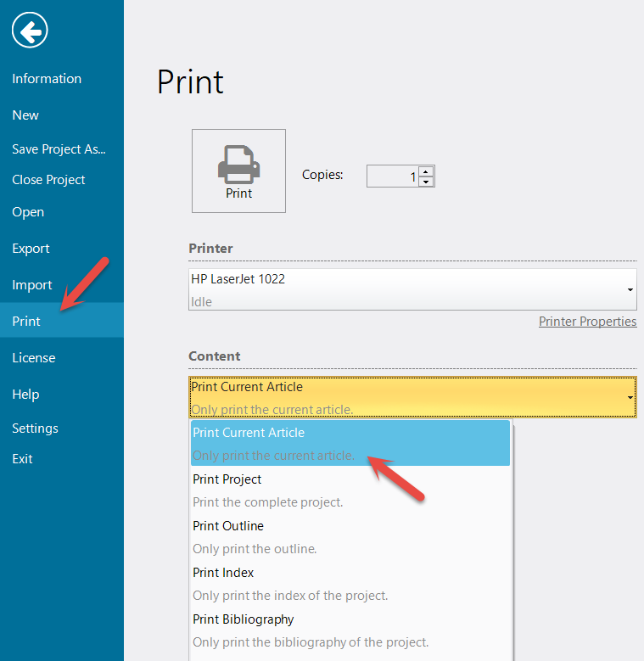Select Print Bibliography option
Screen dimensions: 644x661
point(350,630)
